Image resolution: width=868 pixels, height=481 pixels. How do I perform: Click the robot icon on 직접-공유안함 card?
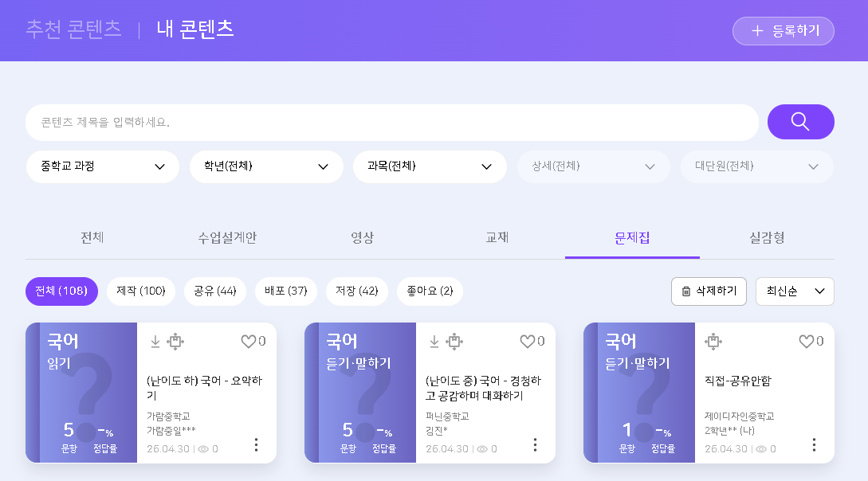click(x=713, y=342)
